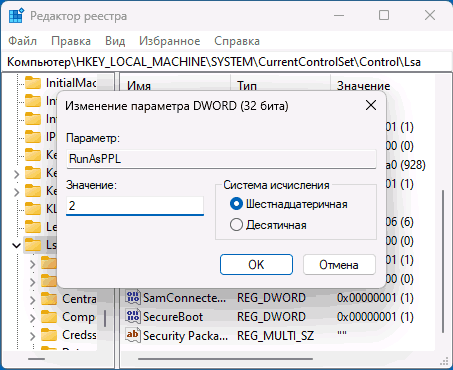The image size is (453, 370).
Task: Expand the Comp tree node
Action: click(x=32, y=318)
